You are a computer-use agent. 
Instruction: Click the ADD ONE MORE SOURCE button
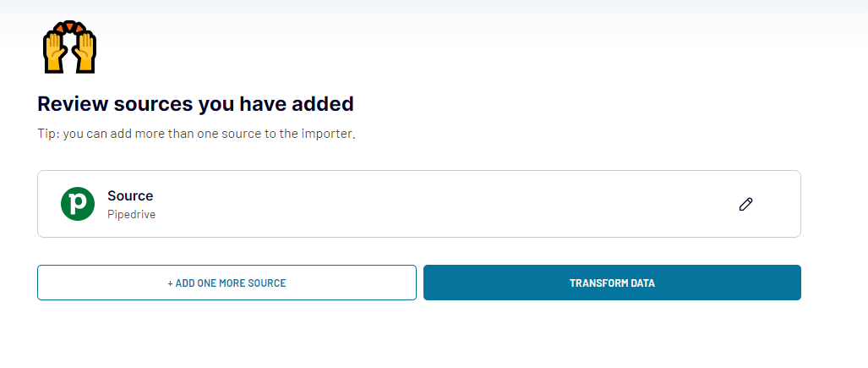[x=227, y=283]
